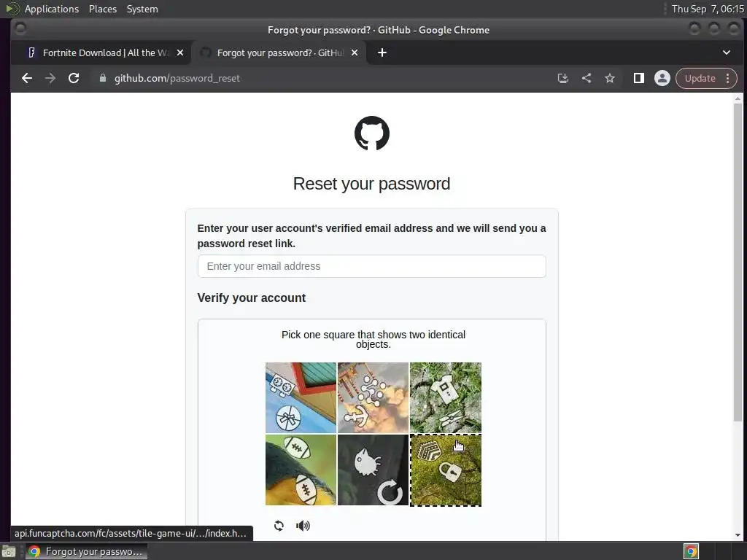
Task: Click the captcha tile with the red roof
Action: point(301,397)
